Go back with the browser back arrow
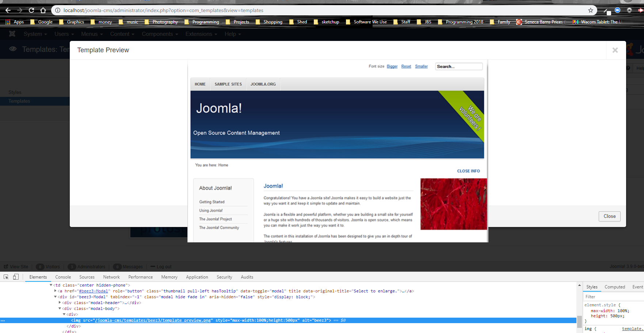 (x=8, y=10)
